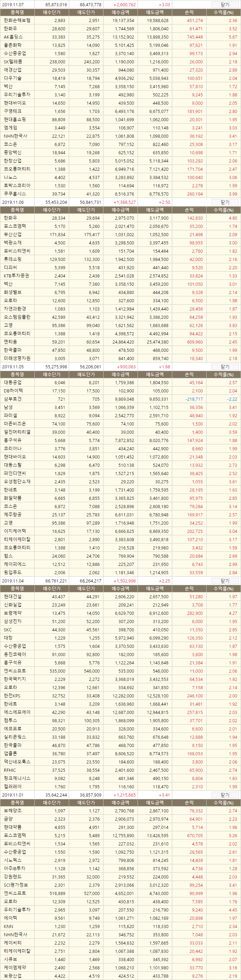Click the +2,600,762 profit total
The width and height of the screenshot is (241, 980).
coord(124,5)
